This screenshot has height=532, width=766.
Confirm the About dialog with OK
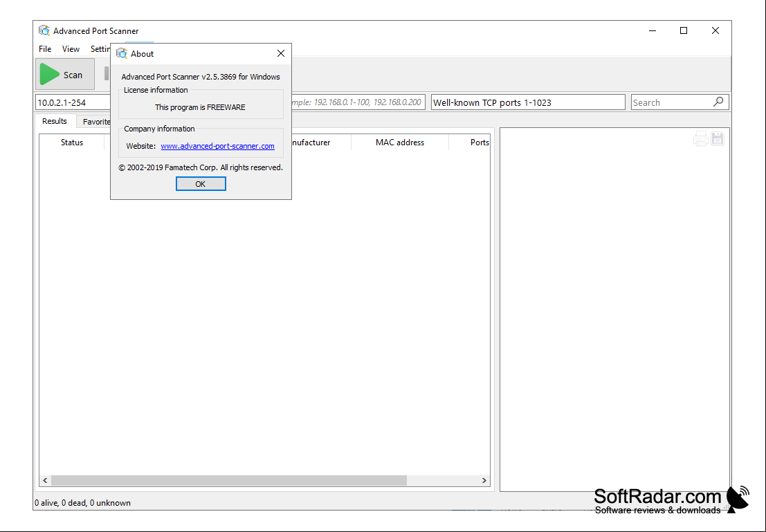[201, 184]
